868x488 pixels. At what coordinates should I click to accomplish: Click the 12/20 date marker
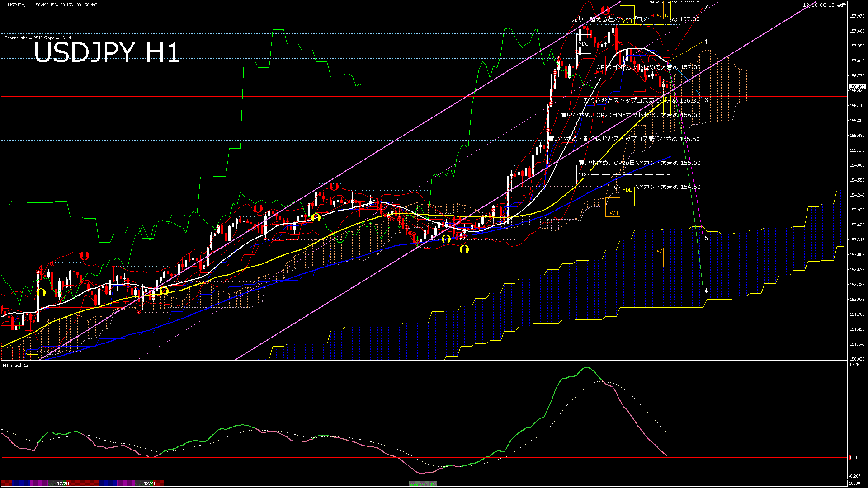(x=63, y=483)
